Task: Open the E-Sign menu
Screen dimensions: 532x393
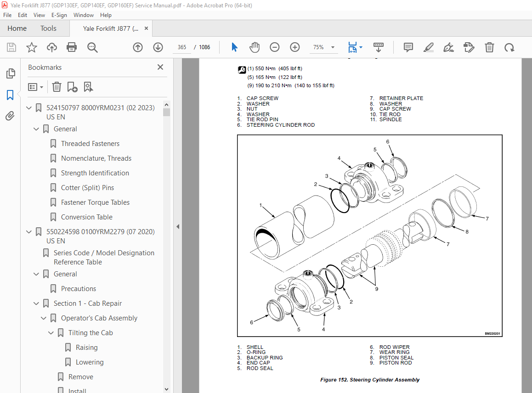Action: 59,15
